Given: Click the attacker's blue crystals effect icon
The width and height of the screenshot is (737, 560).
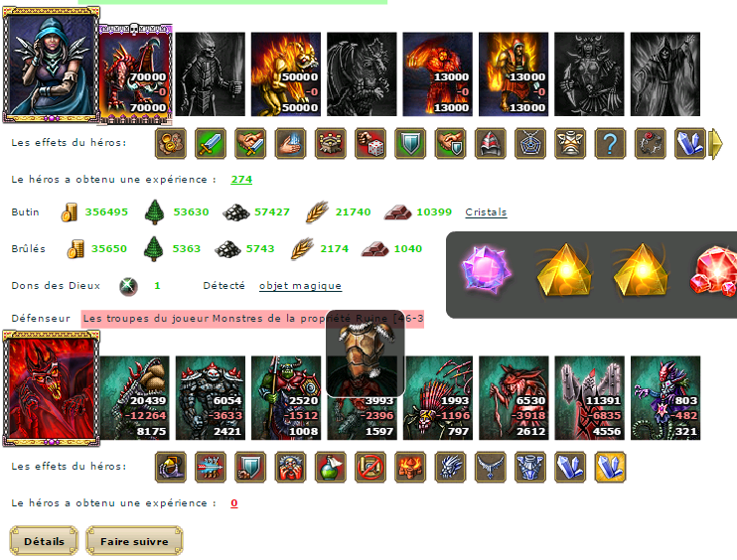Looking at the screenshot, I should click(690, 143).
